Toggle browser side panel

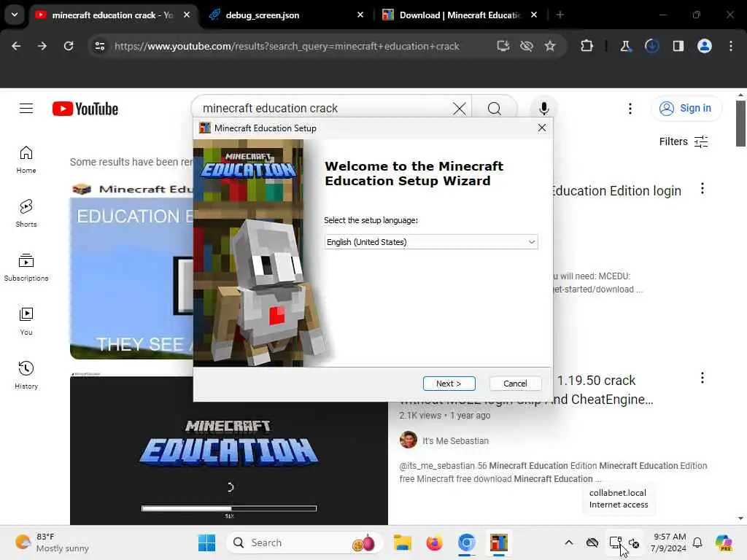[x=678, y=46]
